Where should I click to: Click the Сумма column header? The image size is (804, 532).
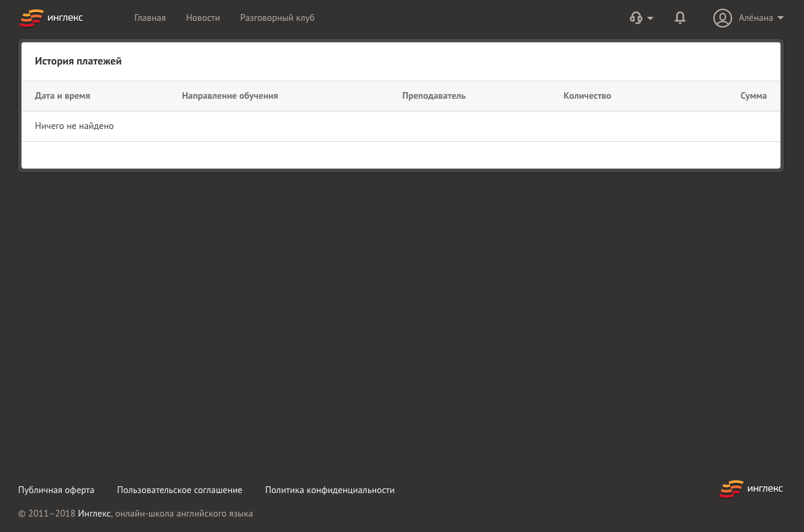click(x=754, y=95)
